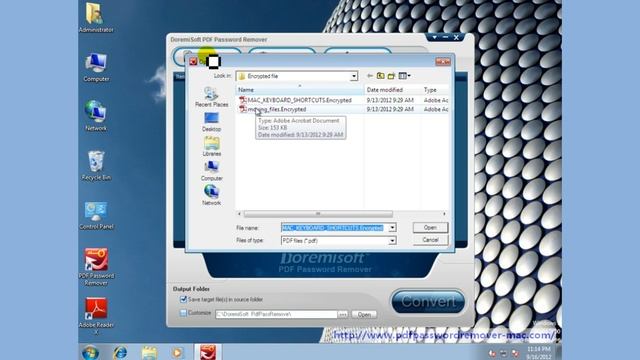Expand the Look in folder dropdown
The width and height of the screenshot is (640, 360).
tap(353, 76)
